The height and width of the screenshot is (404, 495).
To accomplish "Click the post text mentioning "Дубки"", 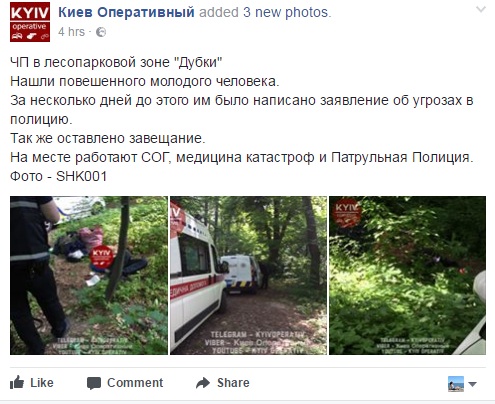I will tap(116, 62).
